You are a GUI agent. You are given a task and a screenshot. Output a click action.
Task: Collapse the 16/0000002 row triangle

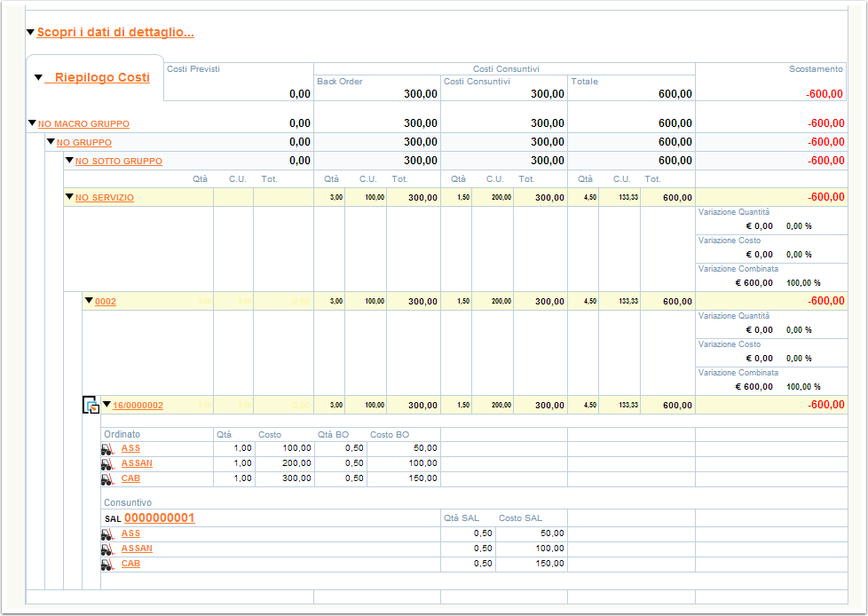coord(107,404)
